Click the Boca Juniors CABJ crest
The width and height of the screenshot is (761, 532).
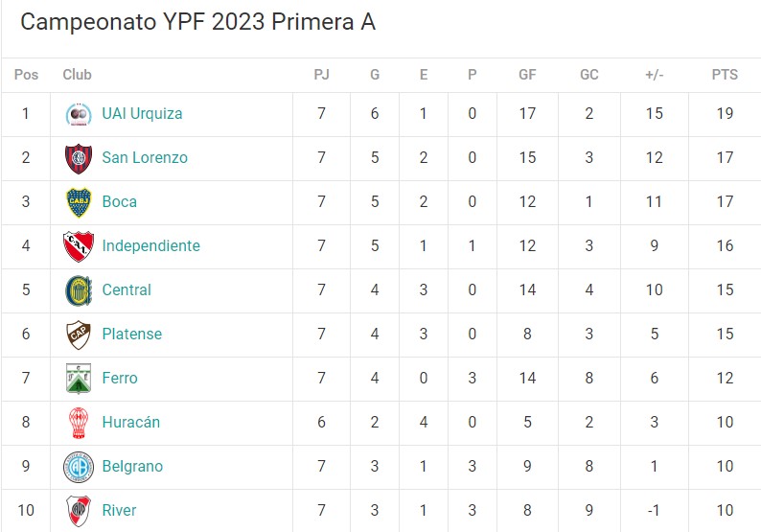pos(79,202)
